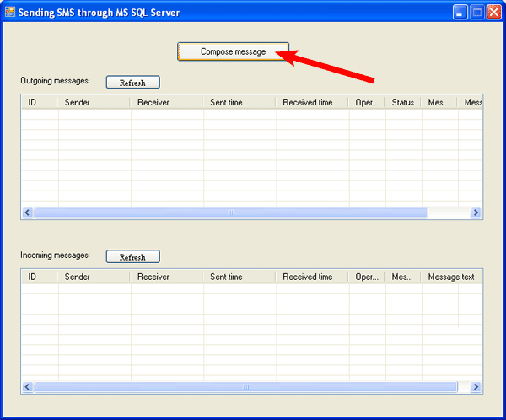Sort outgoing messages by Receiver column

click(166, 102)
